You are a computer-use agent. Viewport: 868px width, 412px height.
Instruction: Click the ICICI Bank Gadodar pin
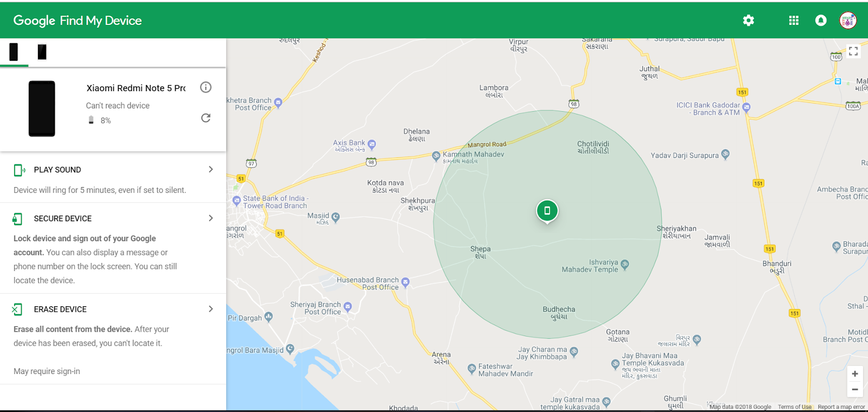[746, 107]
